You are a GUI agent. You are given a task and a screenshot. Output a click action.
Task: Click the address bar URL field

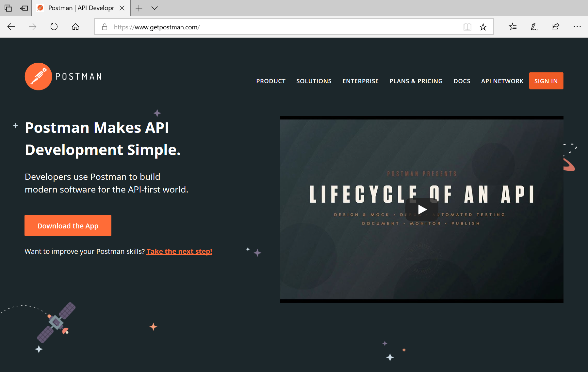click(x=281, y=27)
